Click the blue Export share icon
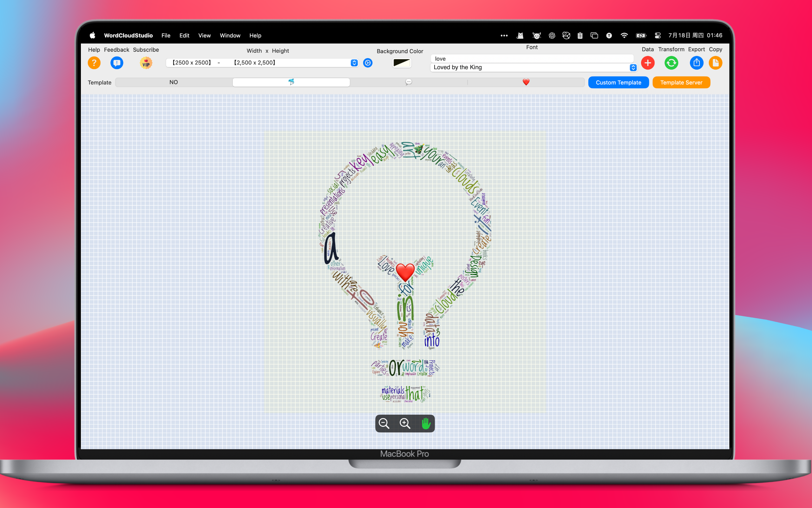 coord(697,63)
